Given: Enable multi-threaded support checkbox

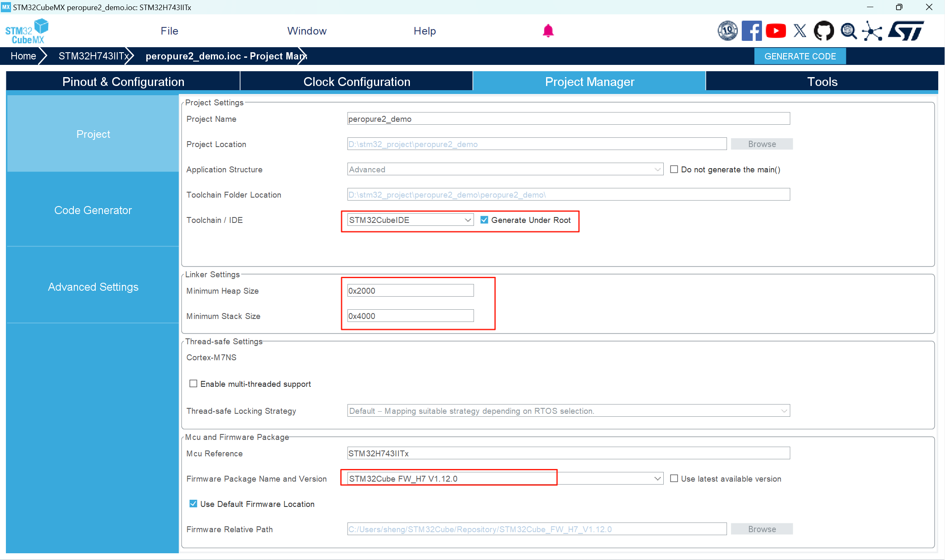Looking at the screenshot, I should click(193, 384).
